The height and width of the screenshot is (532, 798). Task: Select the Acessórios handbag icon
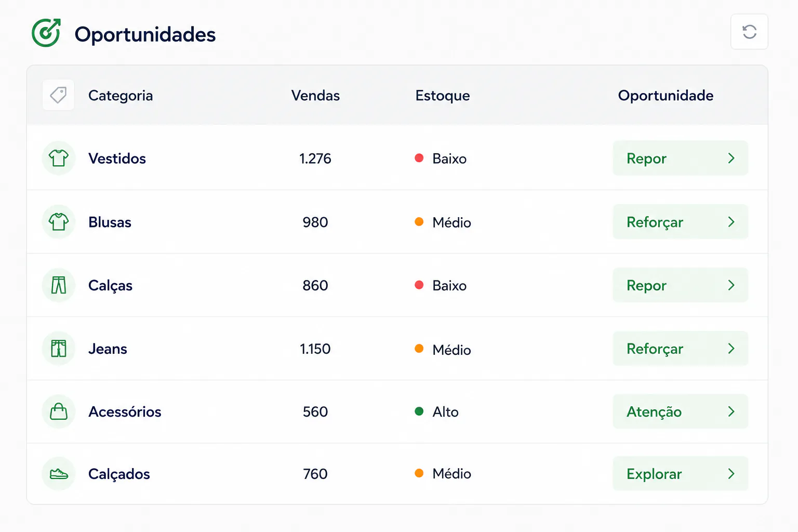pyautogui.click(x=59, y=411)
